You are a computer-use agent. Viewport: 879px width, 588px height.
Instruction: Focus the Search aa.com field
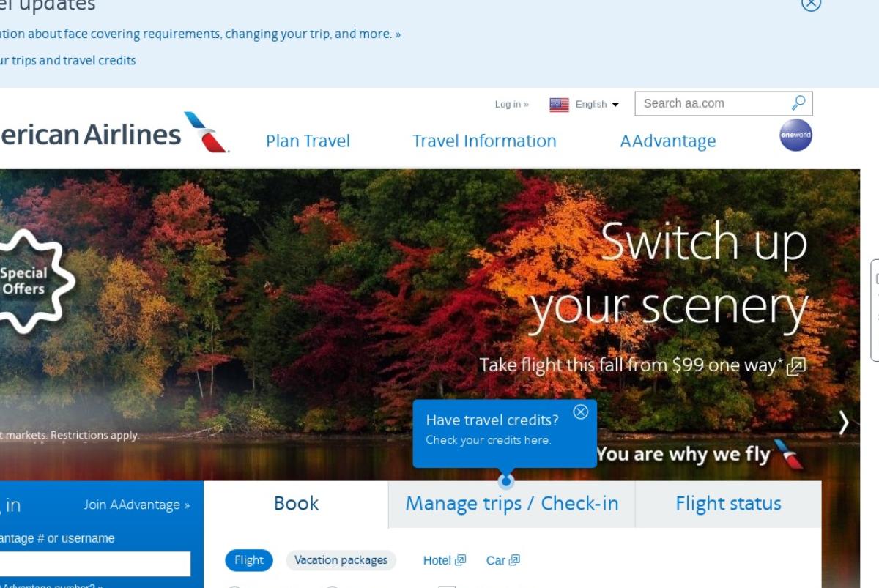click(713, 103)
